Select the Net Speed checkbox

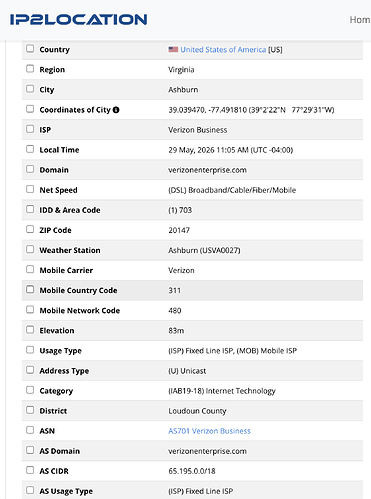pyautogui.click(x=30, y=189)
